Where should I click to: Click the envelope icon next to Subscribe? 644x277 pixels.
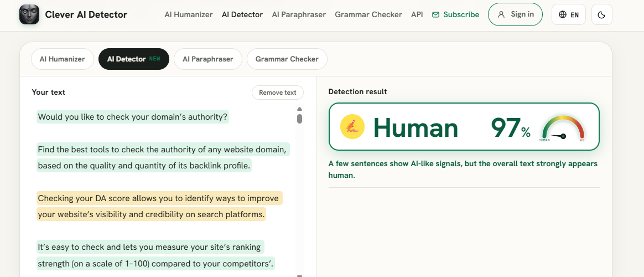[436, 15]
